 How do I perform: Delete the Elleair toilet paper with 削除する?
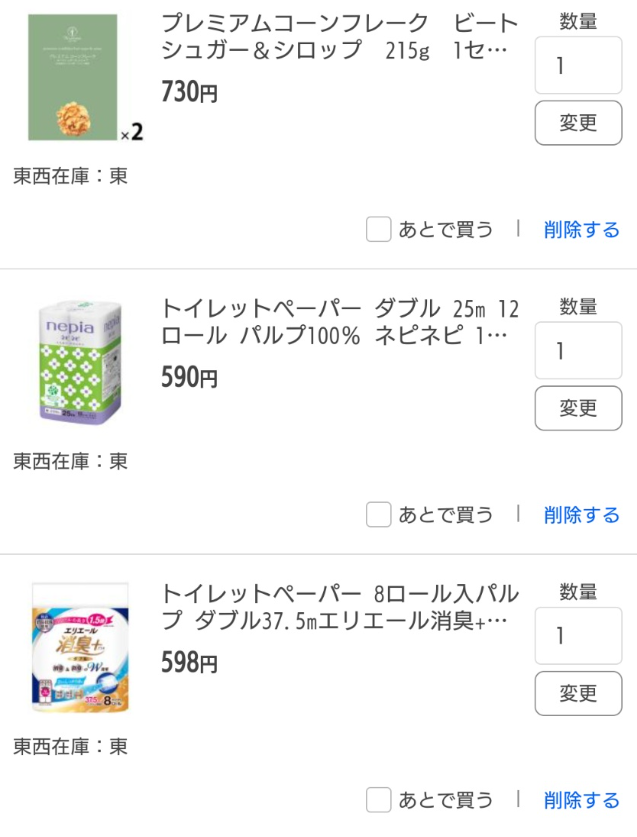click(x=581, y=800)
